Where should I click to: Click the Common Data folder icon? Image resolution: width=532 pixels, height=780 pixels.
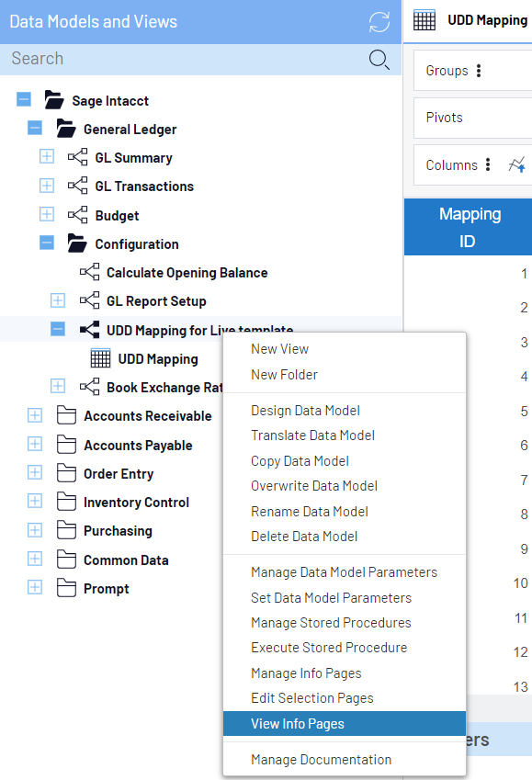tap(66, 560)
